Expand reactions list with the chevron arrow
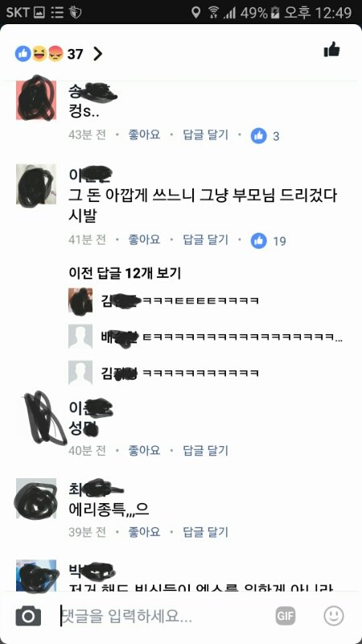The image size is (362, 644). (97, 54)
